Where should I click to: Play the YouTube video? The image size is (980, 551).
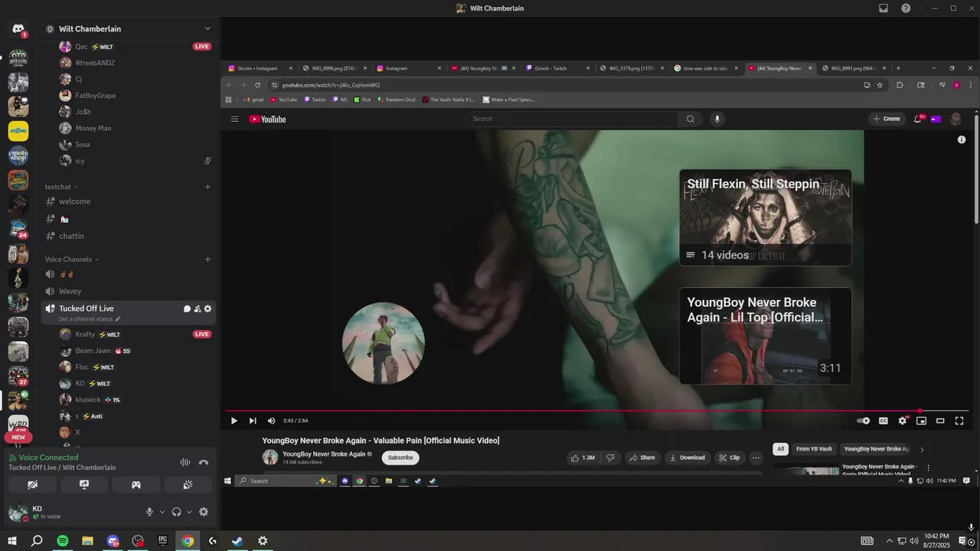[x=234, y=421]
